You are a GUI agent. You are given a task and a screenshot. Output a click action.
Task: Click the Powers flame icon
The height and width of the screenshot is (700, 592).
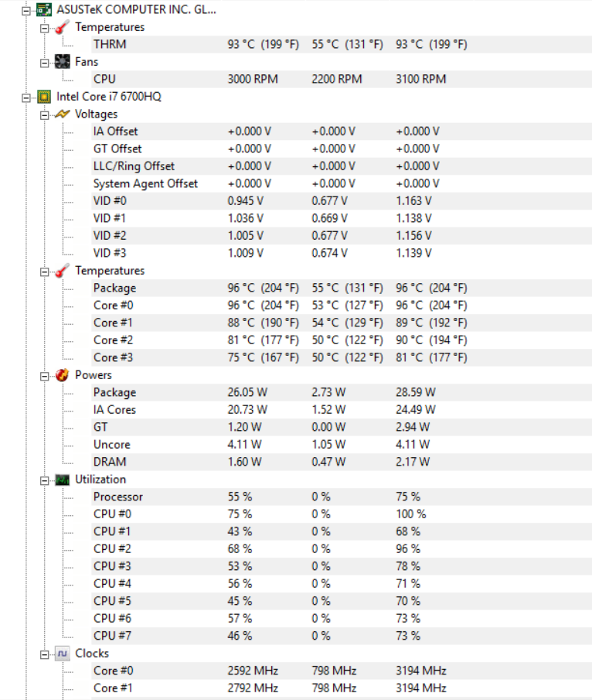[63, 375]
